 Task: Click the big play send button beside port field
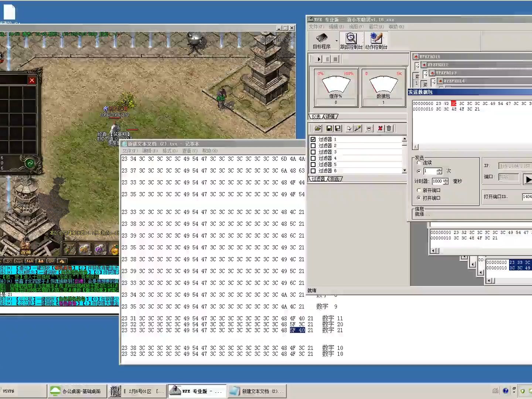point(528,180)
